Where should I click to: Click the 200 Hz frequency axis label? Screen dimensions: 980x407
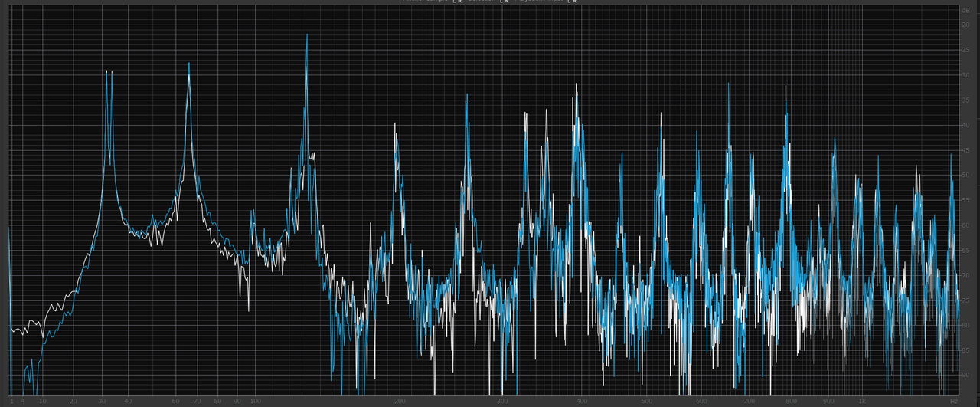[x=400, y=401]
